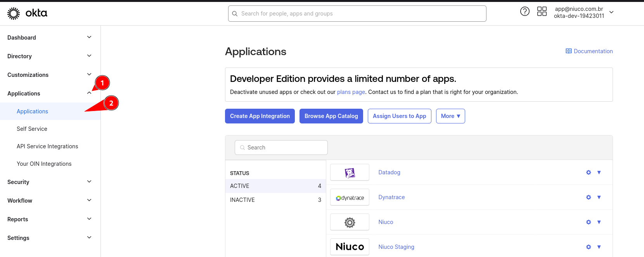This screenshot has width=644, height=257.
Task: Open the gear settings icon for Niuco Staging
Action: pos(589,247)
